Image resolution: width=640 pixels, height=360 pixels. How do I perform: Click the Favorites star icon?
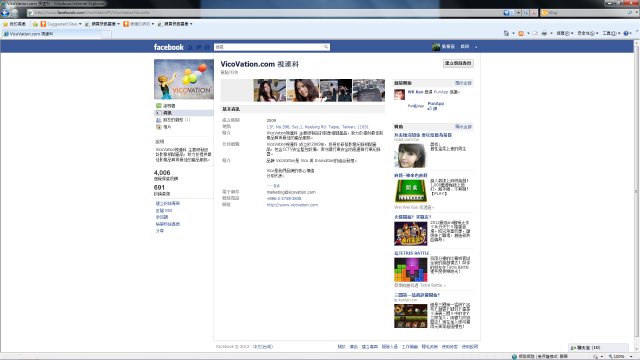[5, 24]
